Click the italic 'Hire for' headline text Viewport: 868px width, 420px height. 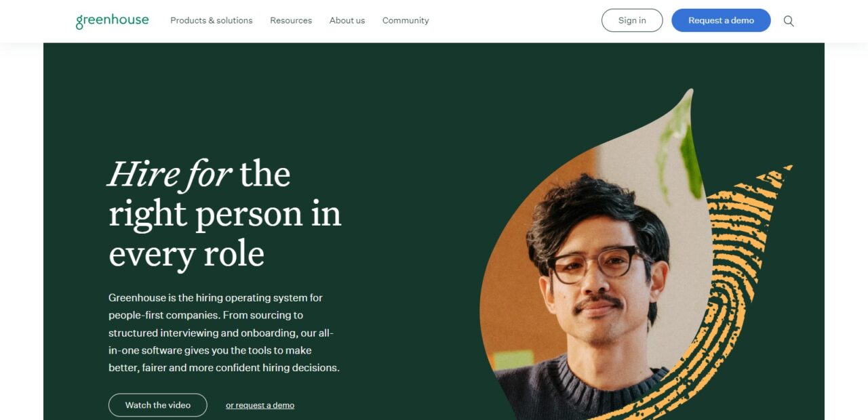(x=170, y=174)
